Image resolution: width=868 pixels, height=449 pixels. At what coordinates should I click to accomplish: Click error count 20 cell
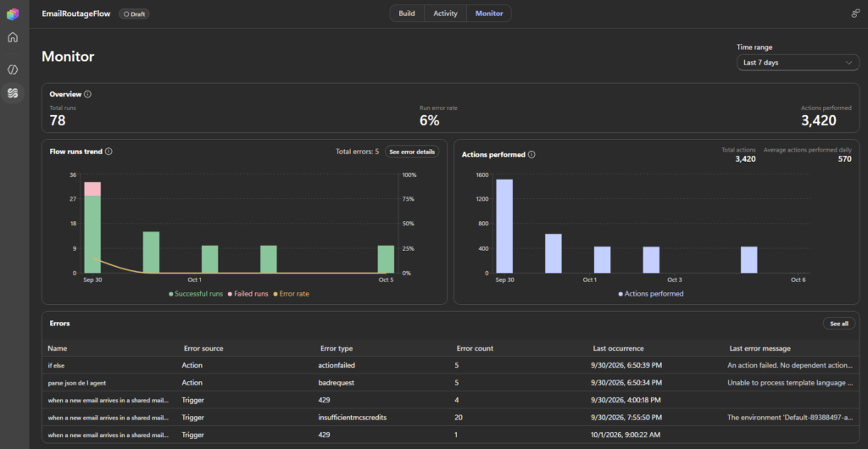(x=460, y=418)
